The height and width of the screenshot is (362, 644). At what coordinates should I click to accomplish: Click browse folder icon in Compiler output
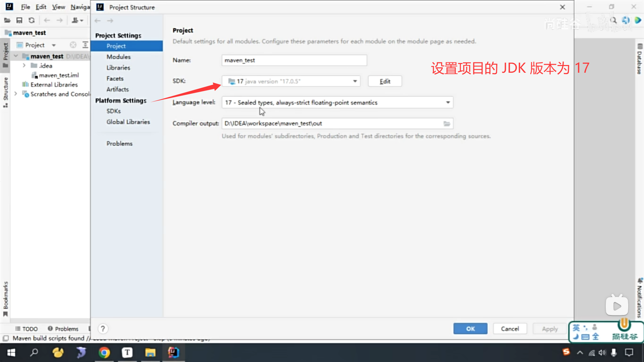(x=446, y=124)
